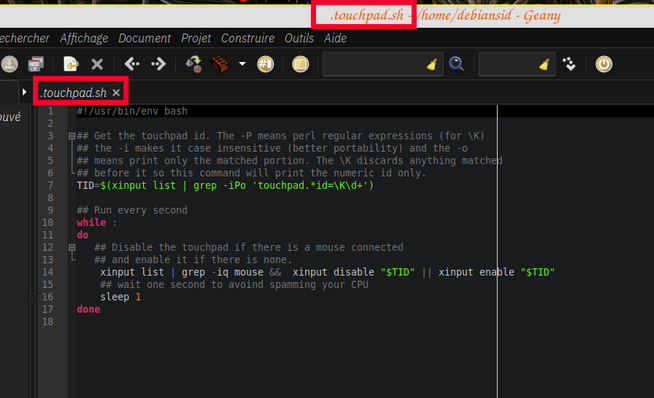The height and width of the screenshot is (398, 654).
Task: Click the 'xinput disable' command on line 14
Action: pos(333,272)
